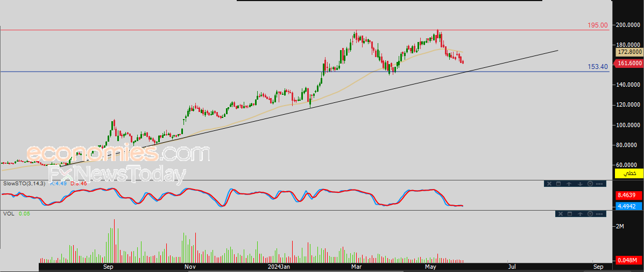Open SlowSTO indicator settings gear
Viewport: 644px width, 272px height.
coord(590,184)
